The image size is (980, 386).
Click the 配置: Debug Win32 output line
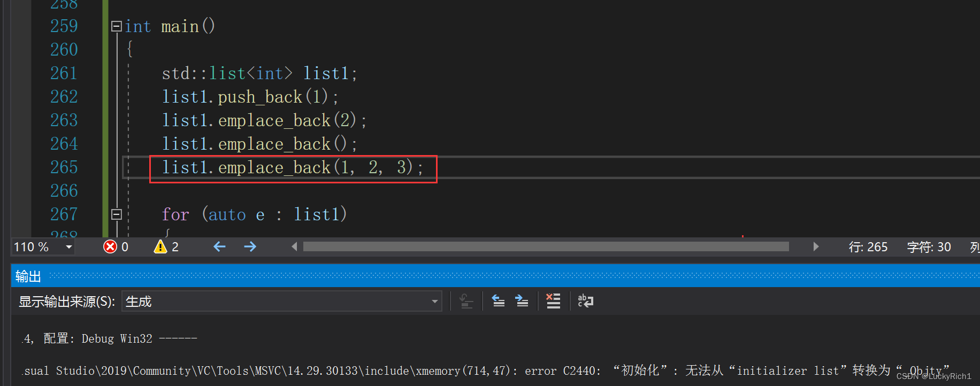point(110,338)
